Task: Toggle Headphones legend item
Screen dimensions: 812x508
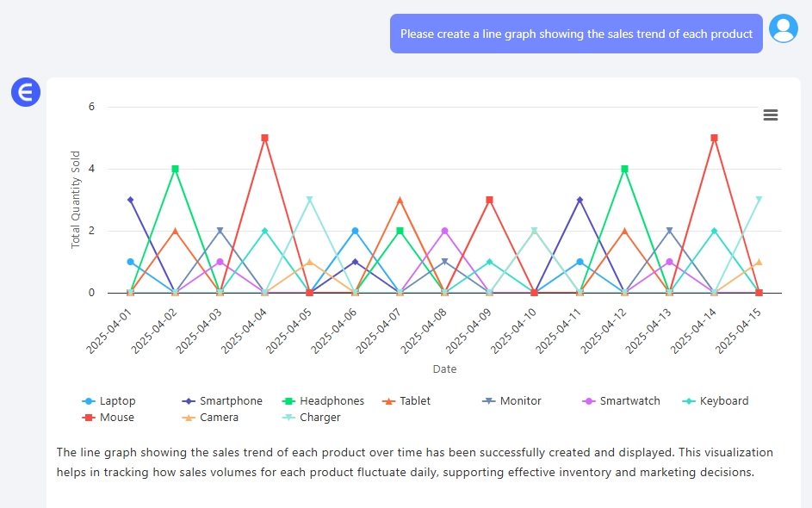Action: pyautogui.click(x=324, y=401)
